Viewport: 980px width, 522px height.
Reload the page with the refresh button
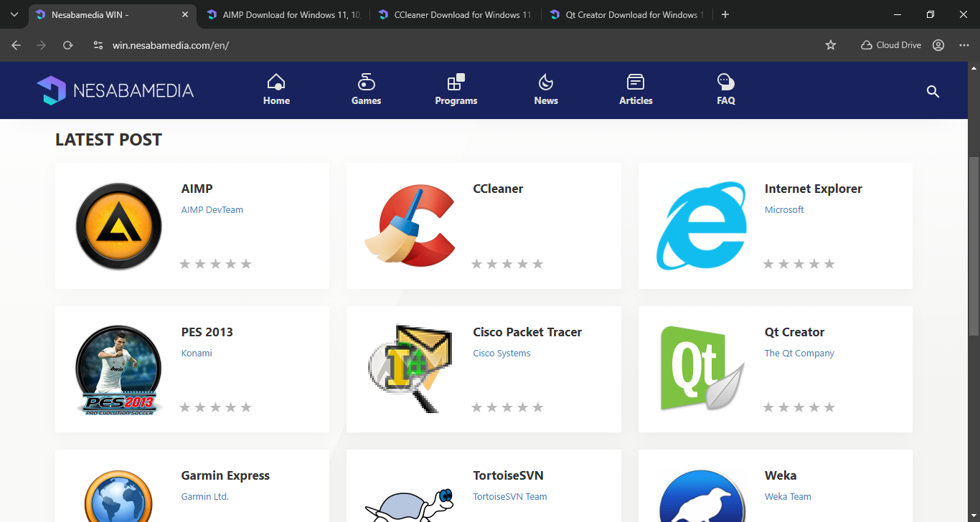pos(68,45)
